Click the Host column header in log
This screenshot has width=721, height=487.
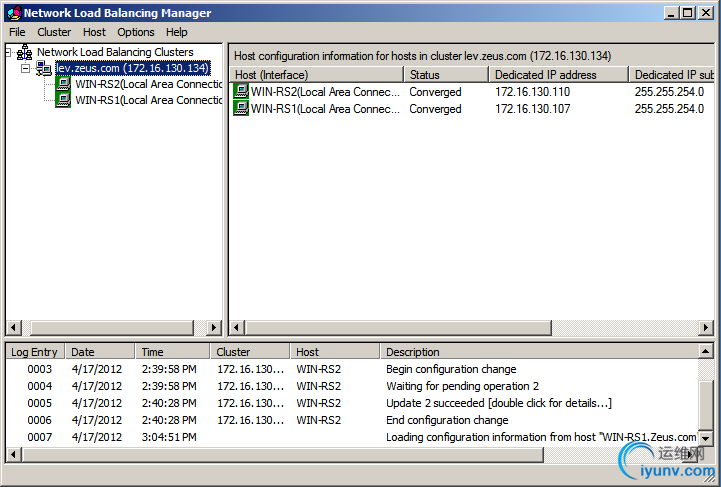335,352
